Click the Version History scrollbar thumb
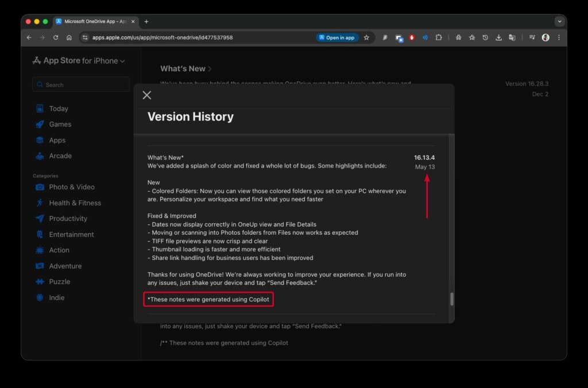Image resolution: width=588 pixels, height=388 pixels. (x=452, y=298)
